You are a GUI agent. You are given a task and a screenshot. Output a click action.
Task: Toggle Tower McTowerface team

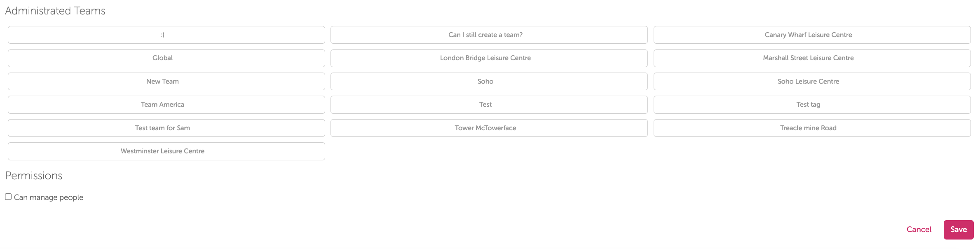point(489,128)
